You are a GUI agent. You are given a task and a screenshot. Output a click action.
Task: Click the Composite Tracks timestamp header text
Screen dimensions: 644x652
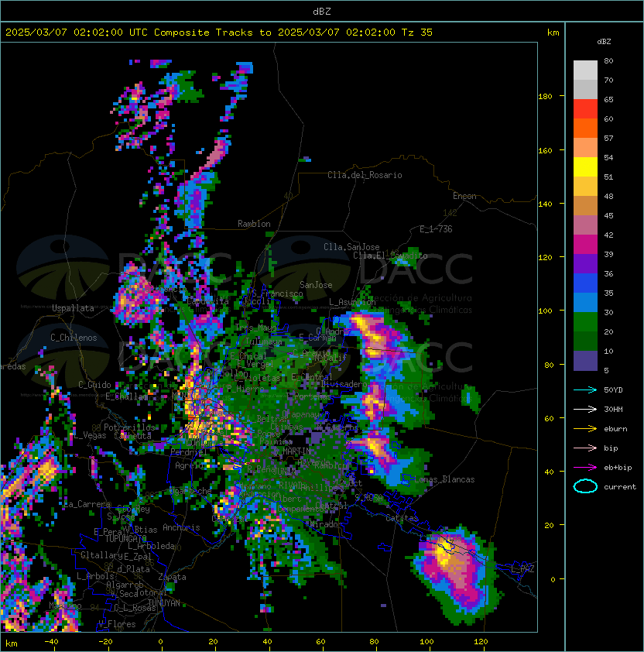click(219, 33)
